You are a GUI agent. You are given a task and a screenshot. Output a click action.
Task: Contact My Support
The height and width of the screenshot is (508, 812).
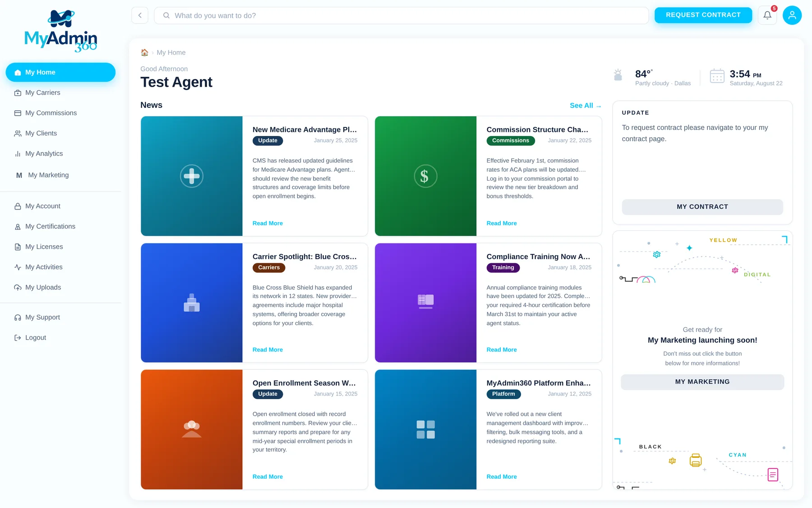tap(60, 317)
